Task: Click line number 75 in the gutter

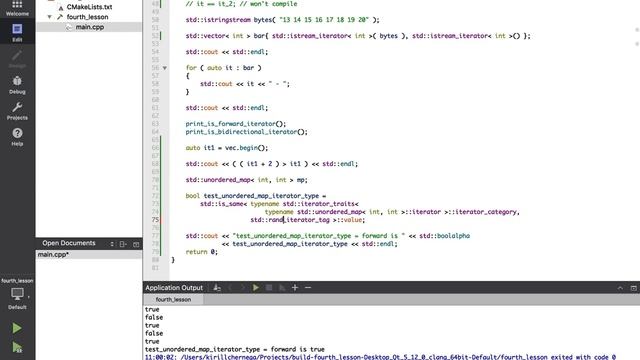Action: (155, 220)
